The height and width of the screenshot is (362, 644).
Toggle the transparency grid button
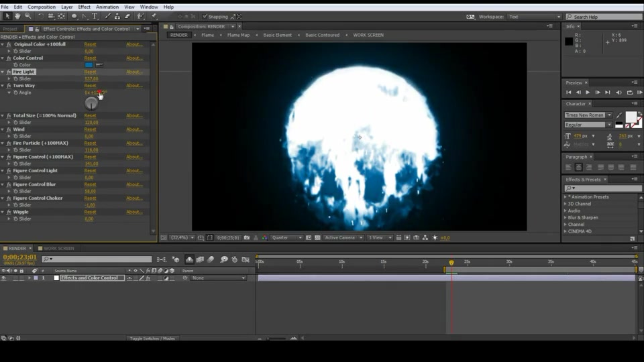(x=317, y=237)
